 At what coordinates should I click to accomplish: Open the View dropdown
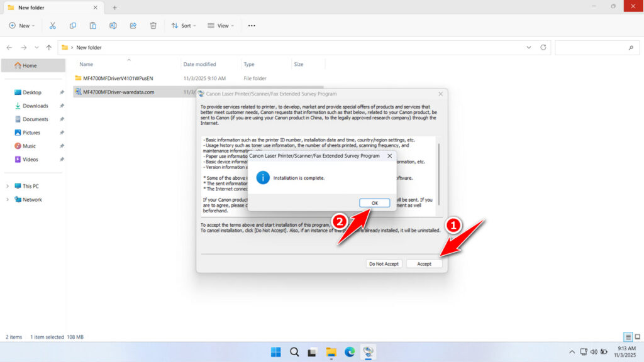[x=221, y=25]
